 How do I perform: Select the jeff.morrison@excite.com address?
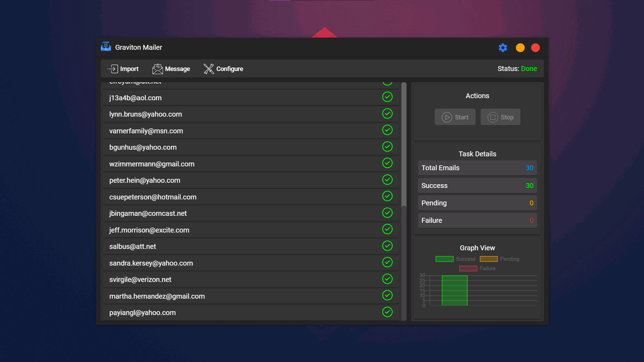pyautogui.click(x=149, y=230)
